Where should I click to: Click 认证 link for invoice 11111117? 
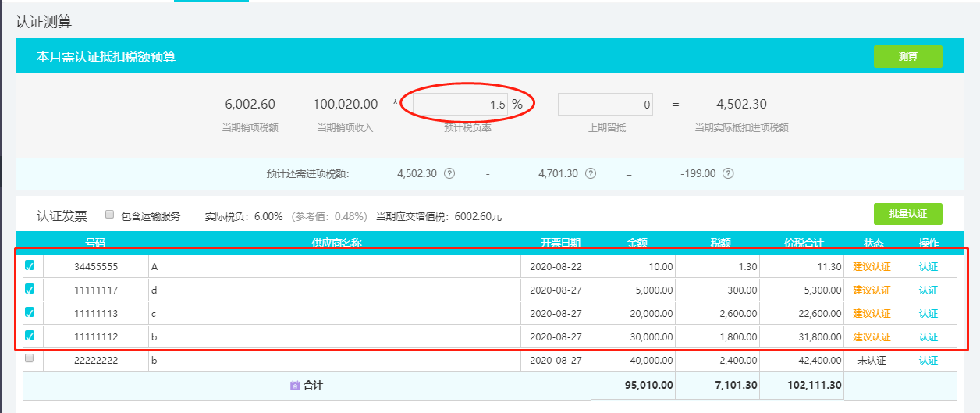tap(929, 290)
